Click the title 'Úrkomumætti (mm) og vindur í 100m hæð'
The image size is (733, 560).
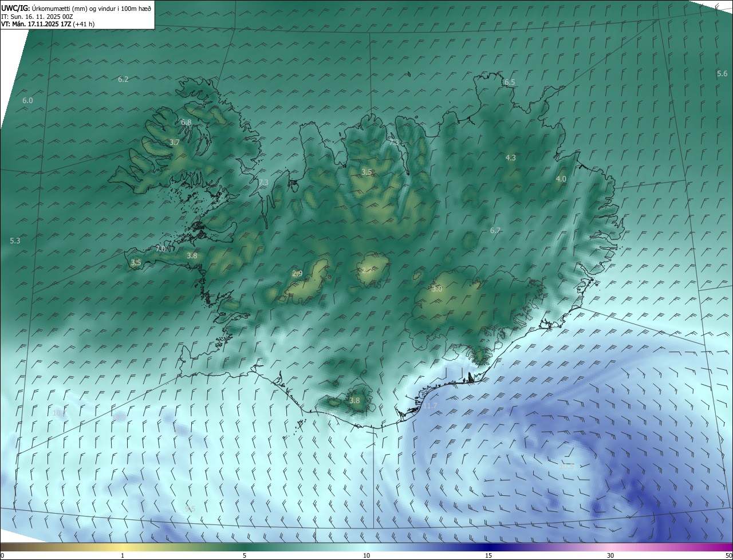(92, 8)
